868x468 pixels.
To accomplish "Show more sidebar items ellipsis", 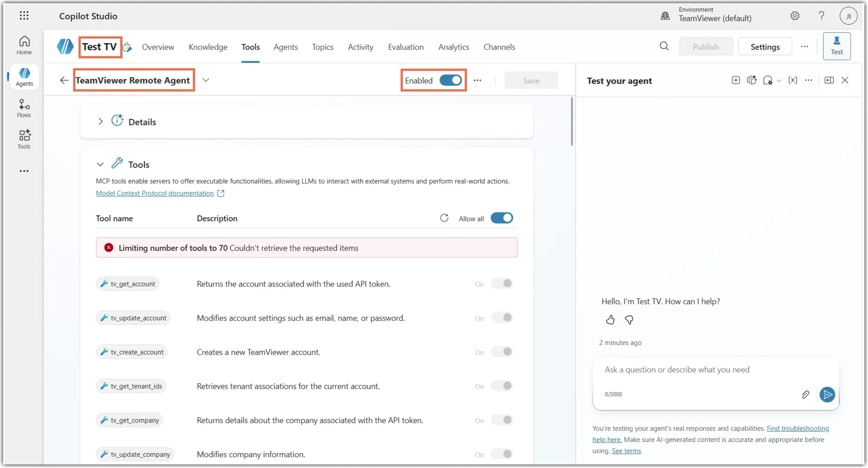I will 24,171.
